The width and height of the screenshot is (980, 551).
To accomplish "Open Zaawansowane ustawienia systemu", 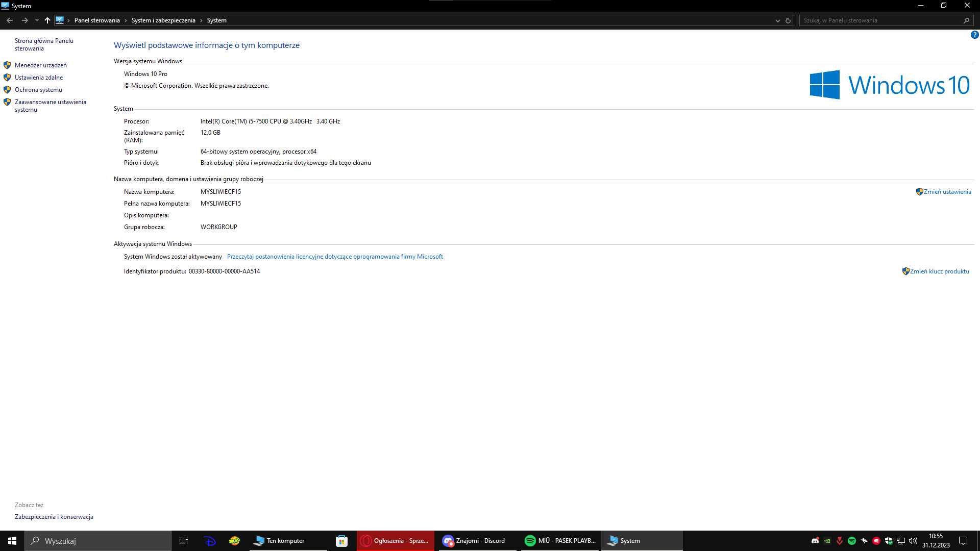I will point(51,106).
